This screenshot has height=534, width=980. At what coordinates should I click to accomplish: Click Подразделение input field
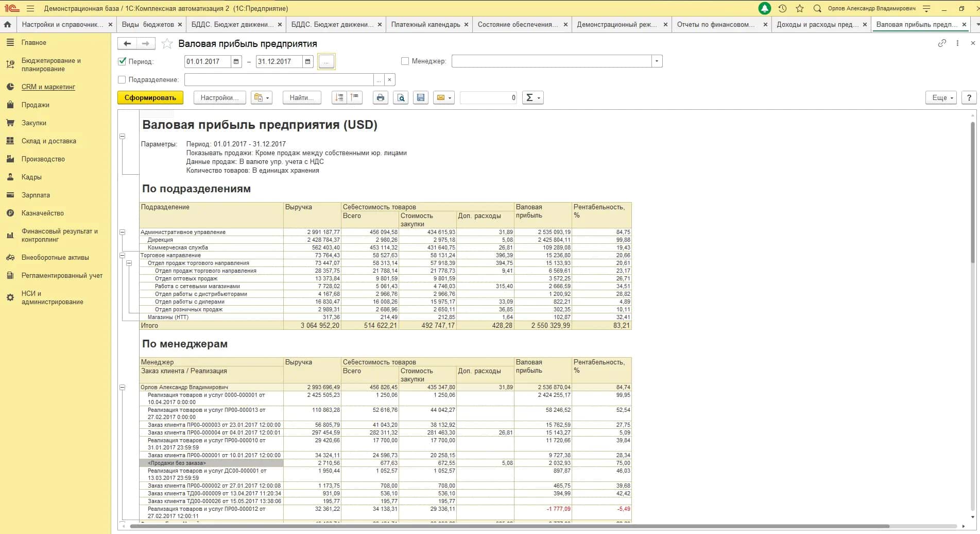(279, 80)
